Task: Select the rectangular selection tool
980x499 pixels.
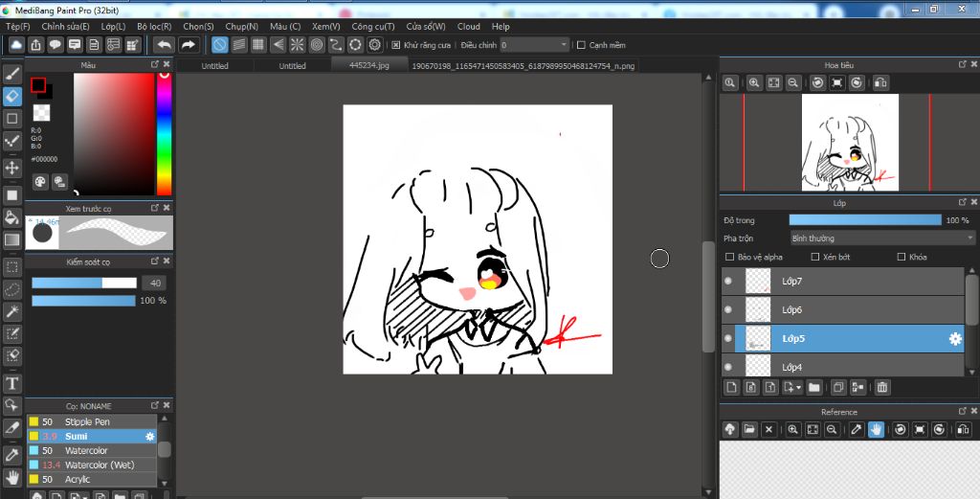Action: [x=11, y=267]
